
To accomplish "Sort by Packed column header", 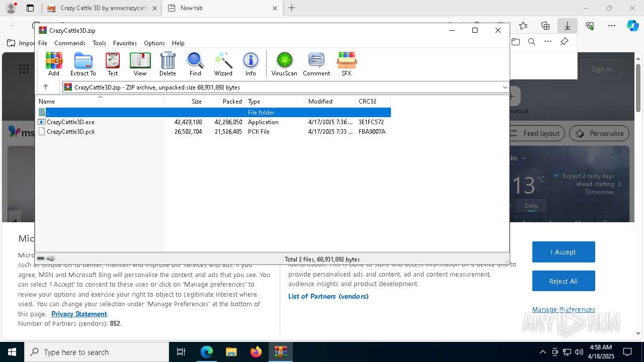I will click(224, 101).
